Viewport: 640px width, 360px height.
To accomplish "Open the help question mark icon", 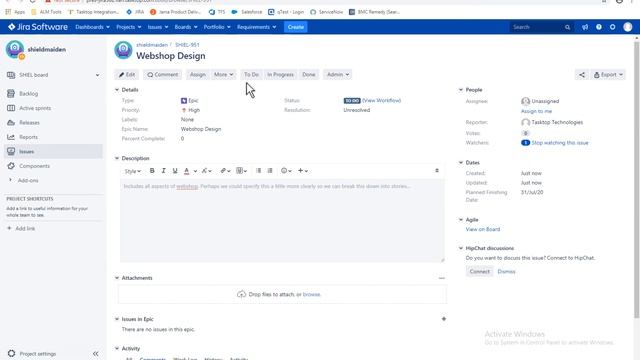I will tap(599, 27).
